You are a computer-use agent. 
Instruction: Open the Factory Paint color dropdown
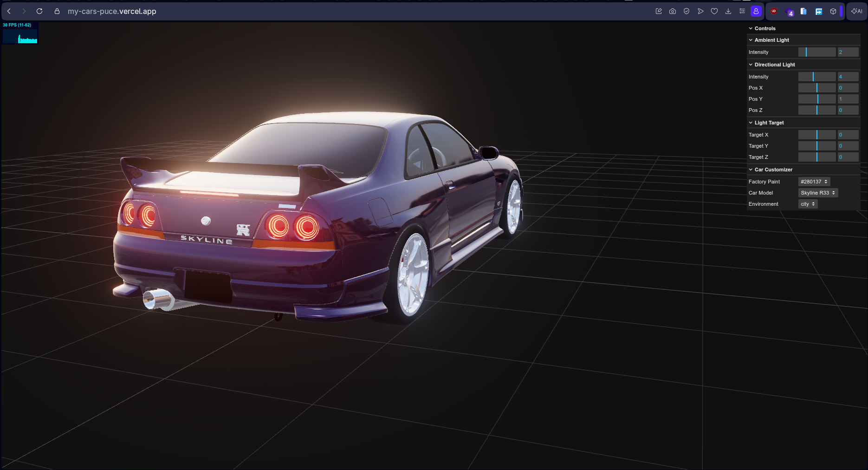point(814,182)
